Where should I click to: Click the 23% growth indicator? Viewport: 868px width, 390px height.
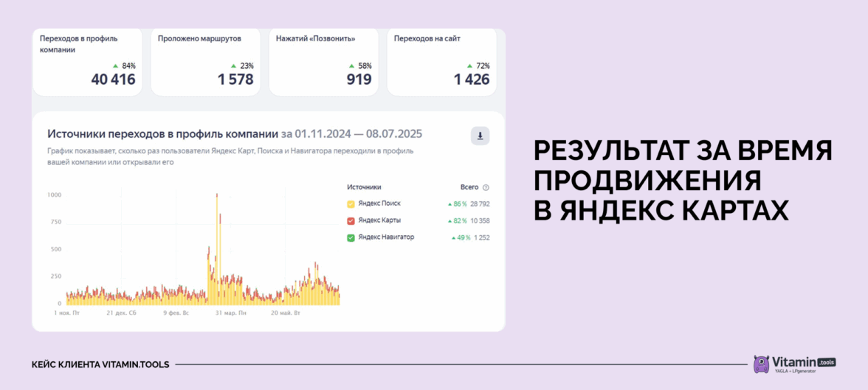pos(242,66)
